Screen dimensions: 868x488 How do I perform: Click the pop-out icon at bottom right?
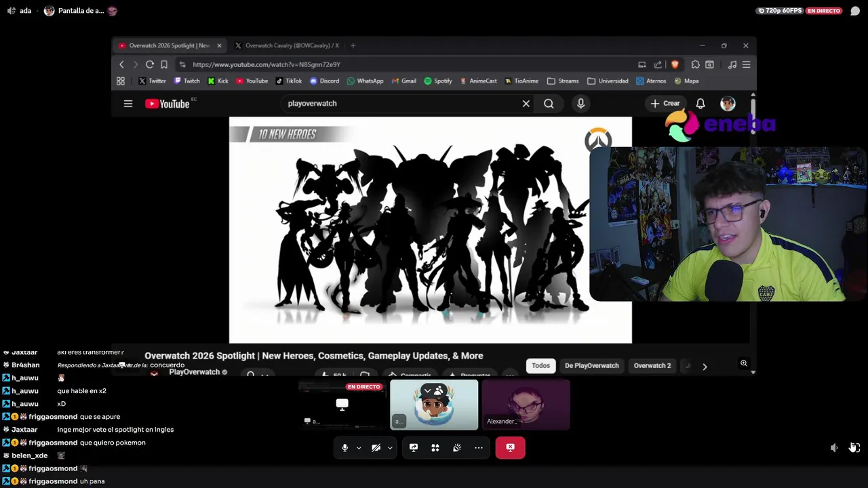click(854, 447)
